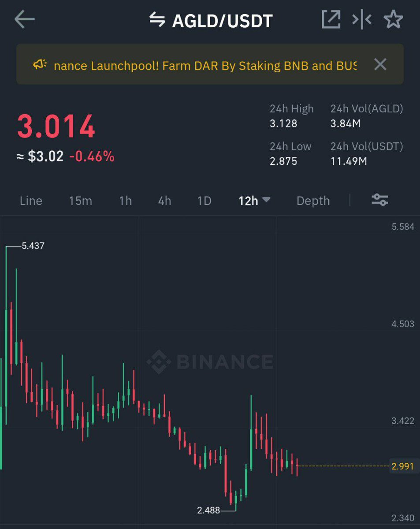Viewport: 420px width, 529px height.
Task: Tap the compare split-view icon
Action: [361, 19]
